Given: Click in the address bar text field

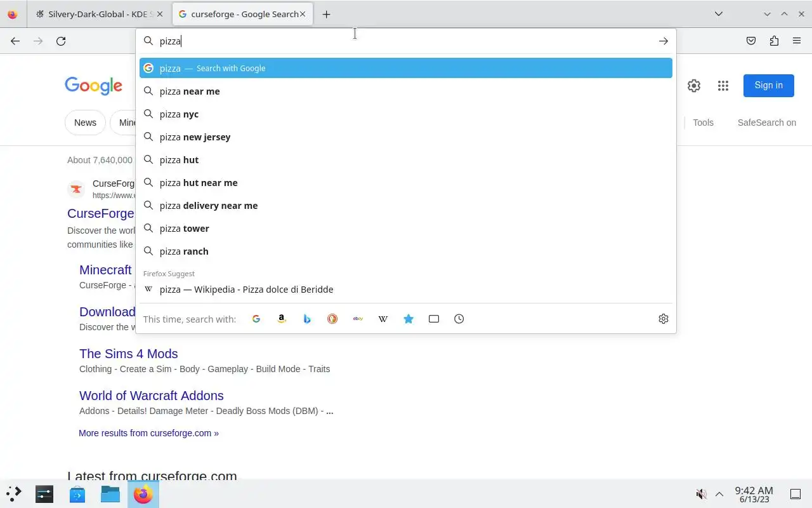Looking at the screenshot, I should coord(406,41).
